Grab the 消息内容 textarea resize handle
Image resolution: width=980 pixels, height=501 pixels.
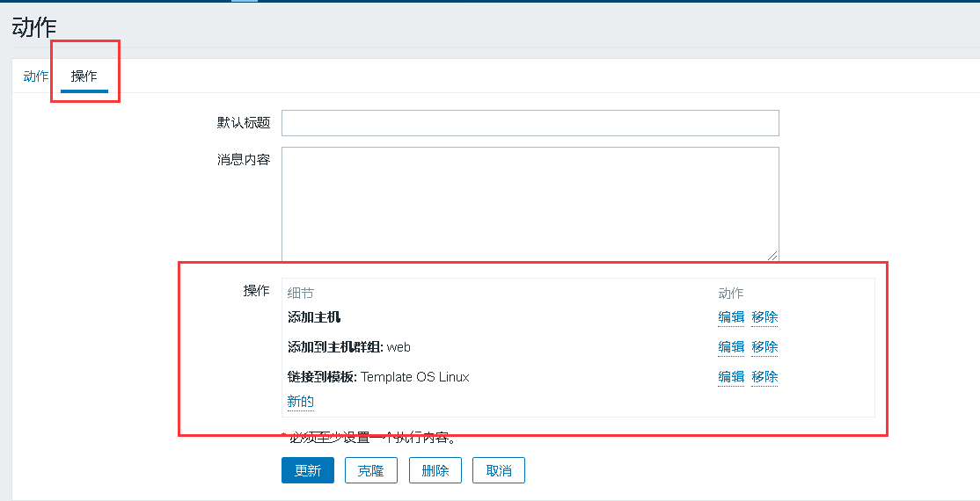772,256
